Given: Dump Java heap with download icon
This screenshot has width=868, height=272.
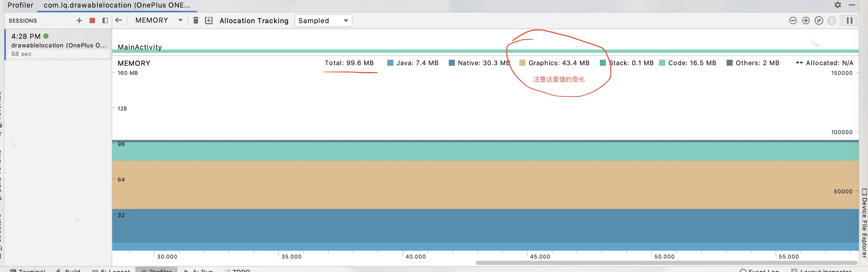Looking at the screenshot, I should pos(209,20).
